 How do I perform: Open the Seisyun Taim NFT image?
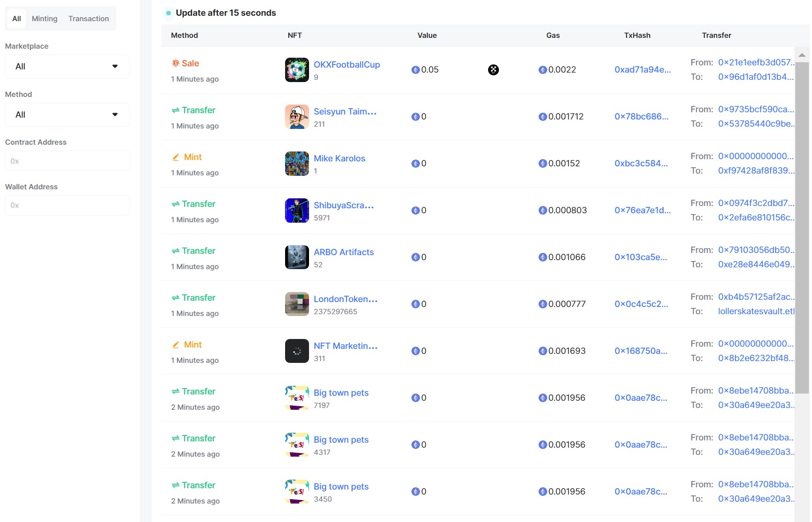[297, 117]
